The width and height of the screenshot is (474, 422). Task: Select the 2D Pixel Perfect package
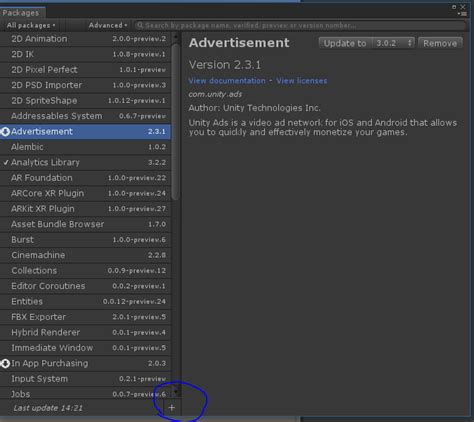[x=85, y=70]
